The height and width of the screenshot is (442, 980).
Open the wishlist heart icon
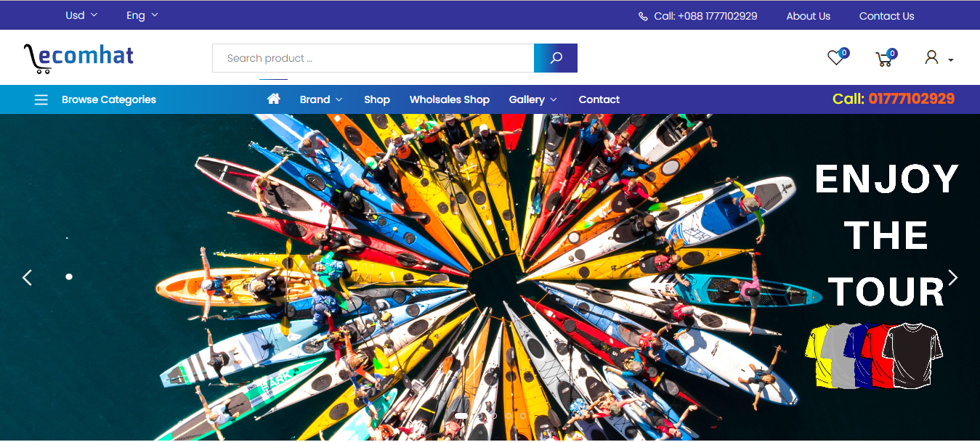pyautogui.click(x=836, y=58)
